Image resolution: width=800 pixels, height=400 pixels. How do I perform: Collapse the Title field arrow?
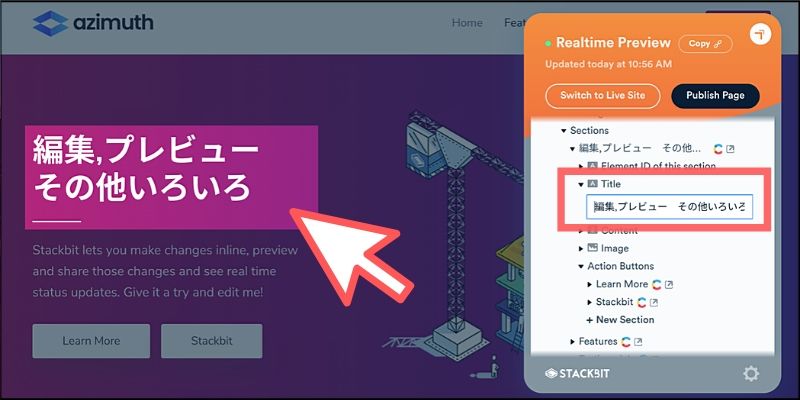pyautogui.click(x=581, y=184)
